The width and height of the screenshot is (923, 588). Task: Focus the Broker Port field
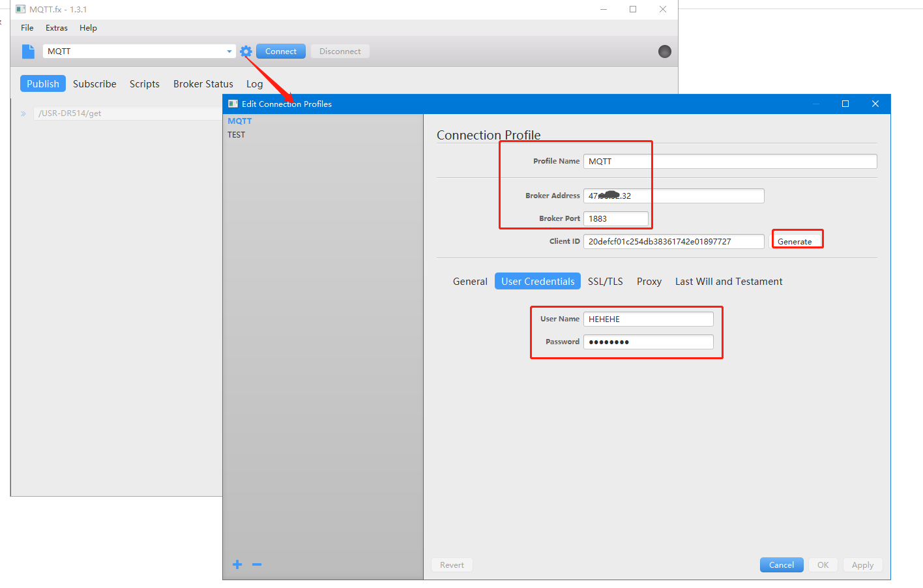pyautogui.click(x=616, y=218)
